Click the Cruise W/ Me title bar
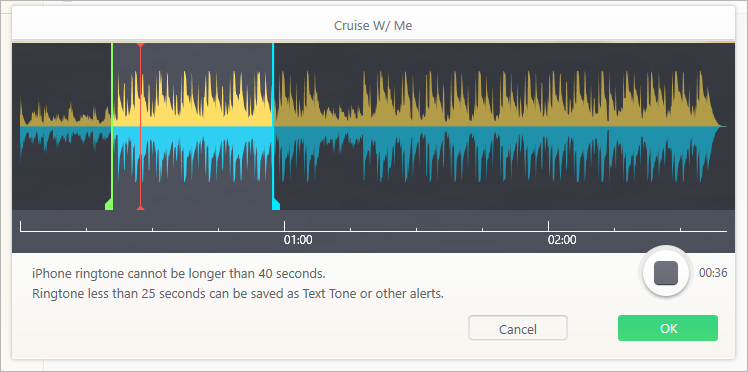The height and width of the screenshot is (372, 748). click(373, 26)
